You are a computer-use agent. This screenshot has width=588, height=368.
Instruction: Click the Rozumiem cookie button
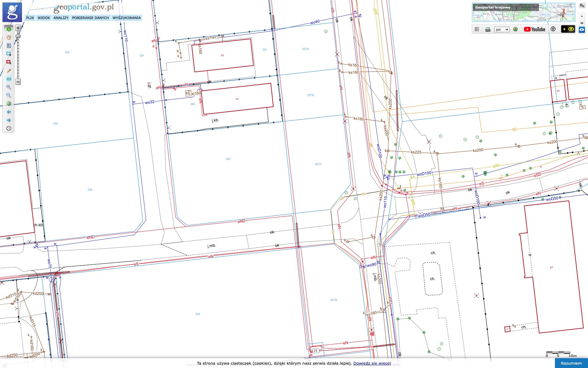[x=571, y=363]
